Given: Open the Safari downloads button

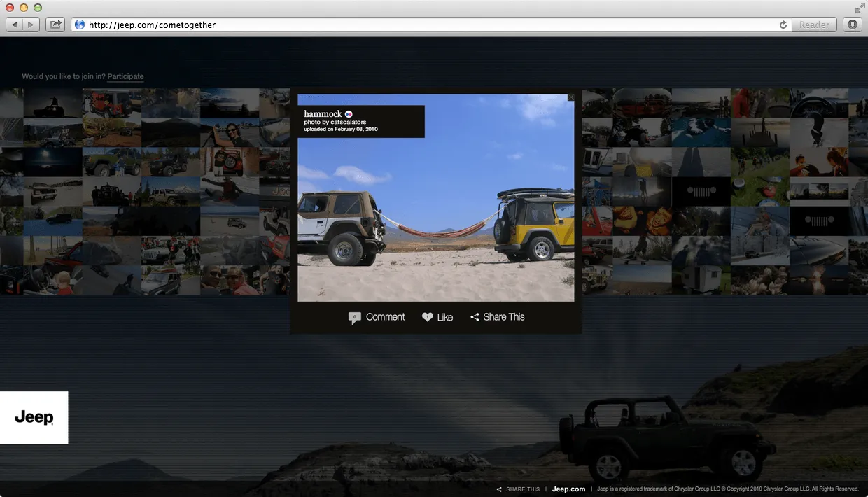Looking at the screenshot, I should pos(852,24).
